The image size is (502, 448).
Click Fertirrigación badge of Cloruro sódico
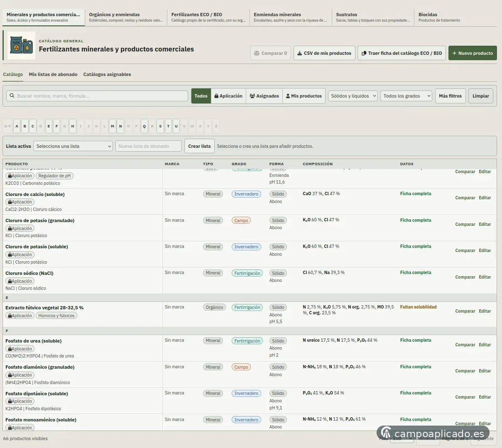pyautogui.click(x=247, y=273)
